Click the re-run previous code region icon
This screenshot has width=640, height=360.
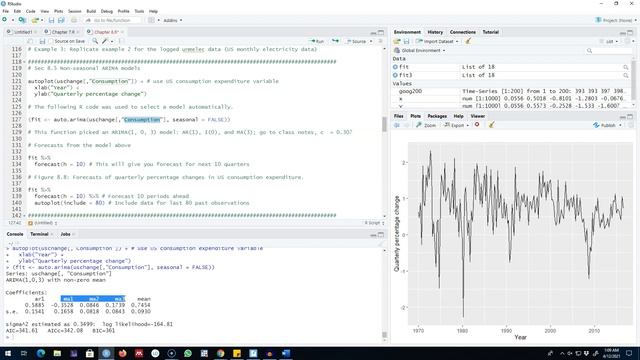[336, 41]
